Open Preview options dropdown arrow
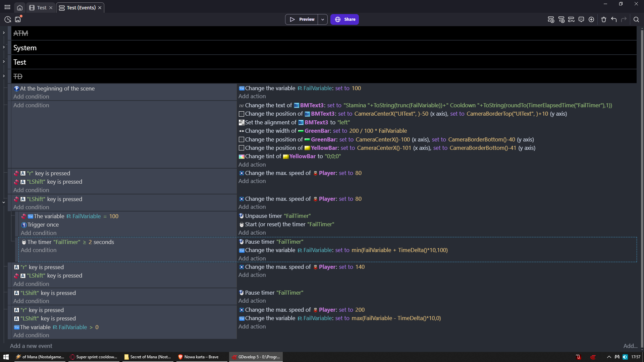644x362 pixels. (x=323, y=19)
